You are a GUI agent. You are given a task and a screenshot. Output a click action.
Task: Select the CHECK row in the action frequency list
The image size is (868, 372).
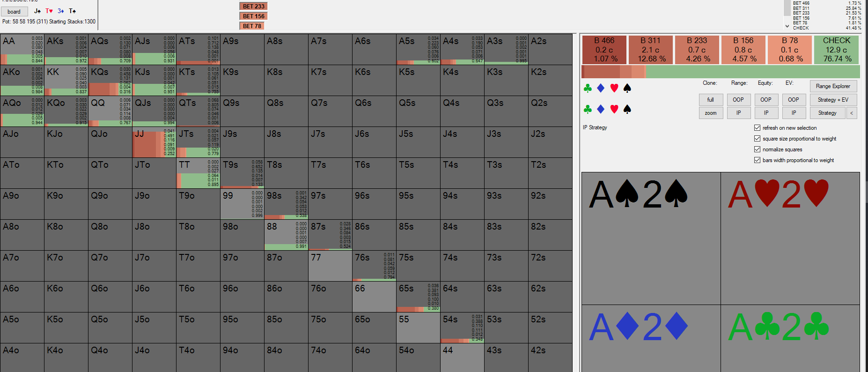(x=827, y=28)
